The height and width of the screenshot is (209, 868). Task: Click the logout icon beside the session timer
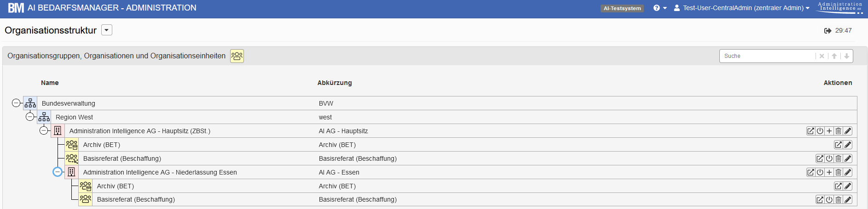(x=827, y=31)
